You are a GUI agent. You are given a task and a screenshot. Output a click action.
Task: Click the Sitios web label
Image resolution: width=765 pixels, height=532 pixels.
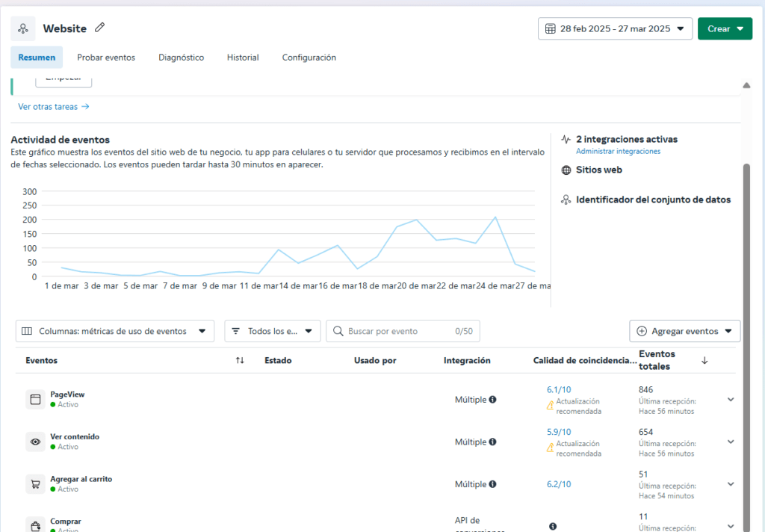(598, 170)
